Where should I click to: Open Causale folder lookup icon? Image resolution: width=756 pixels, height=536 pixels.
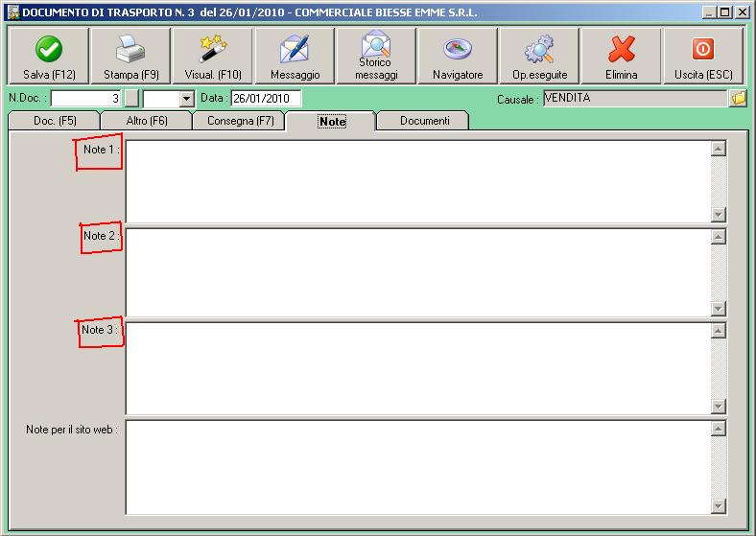click(738, 99)
